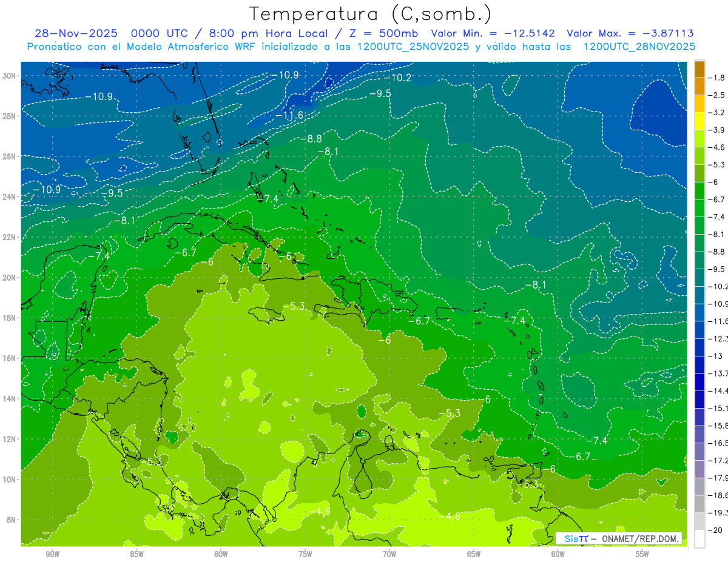Click colorbar scale label "-17.2"
The width and height of the screenshot is (728, 562).
(x=718, y=461)
